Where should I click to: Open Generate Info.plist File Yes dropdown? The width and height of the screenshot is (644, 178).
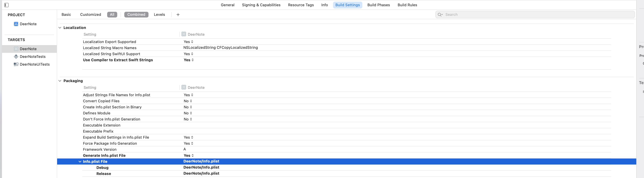pos(189,155)
